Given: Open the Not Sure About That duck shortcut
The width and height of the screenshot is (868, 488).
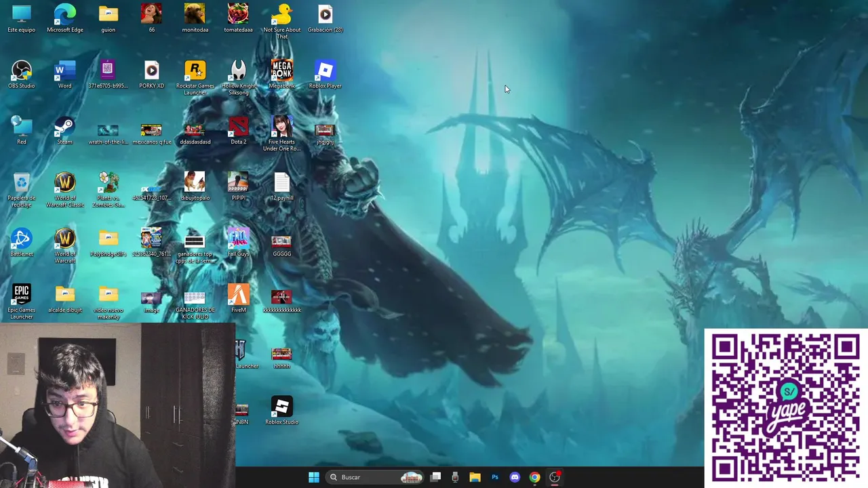Looking at the screenshot, I should pos(281,22).
